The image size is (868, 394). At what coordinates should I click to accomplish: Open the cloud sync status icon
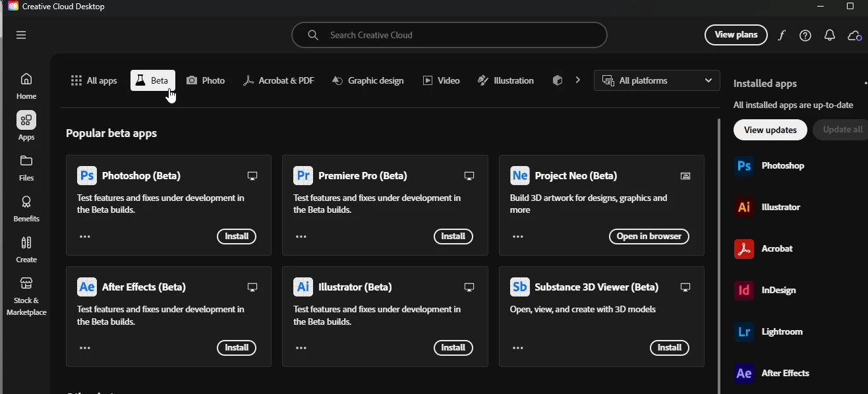point(855,36)
